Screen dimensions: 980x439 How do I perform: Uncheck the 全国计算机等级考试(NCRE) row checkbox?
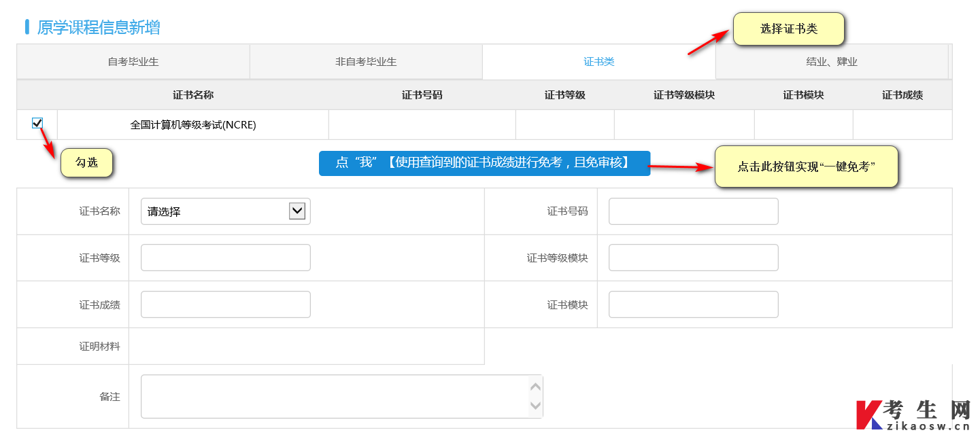point(37,123)
